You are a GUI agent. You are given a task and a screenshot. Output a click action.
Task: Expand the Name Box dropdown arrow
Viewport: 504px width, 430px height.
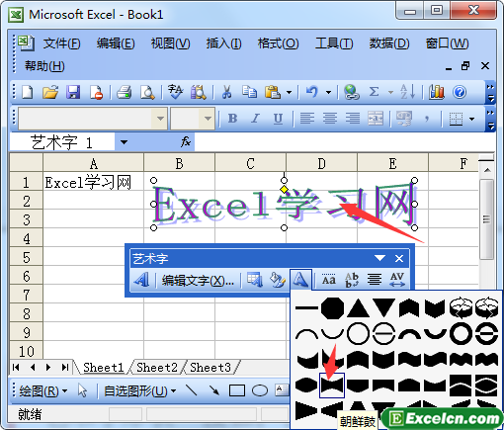(x=124, y=142)
